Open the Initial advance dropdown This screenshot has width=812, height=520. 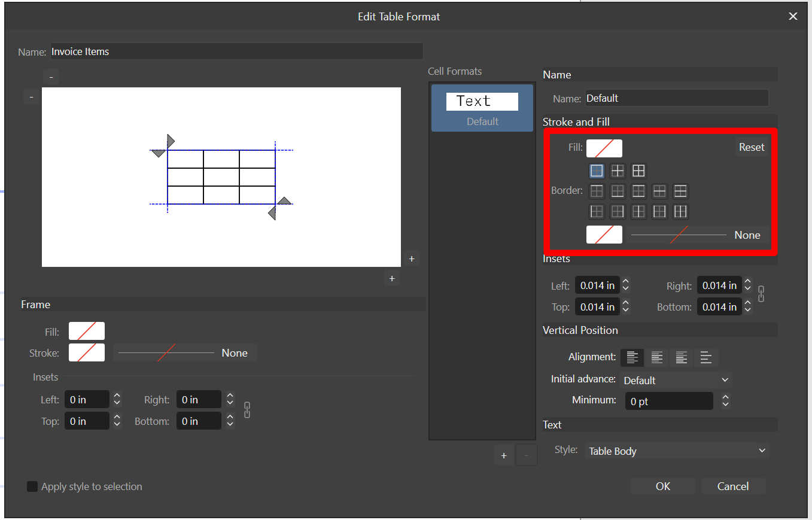676,380
